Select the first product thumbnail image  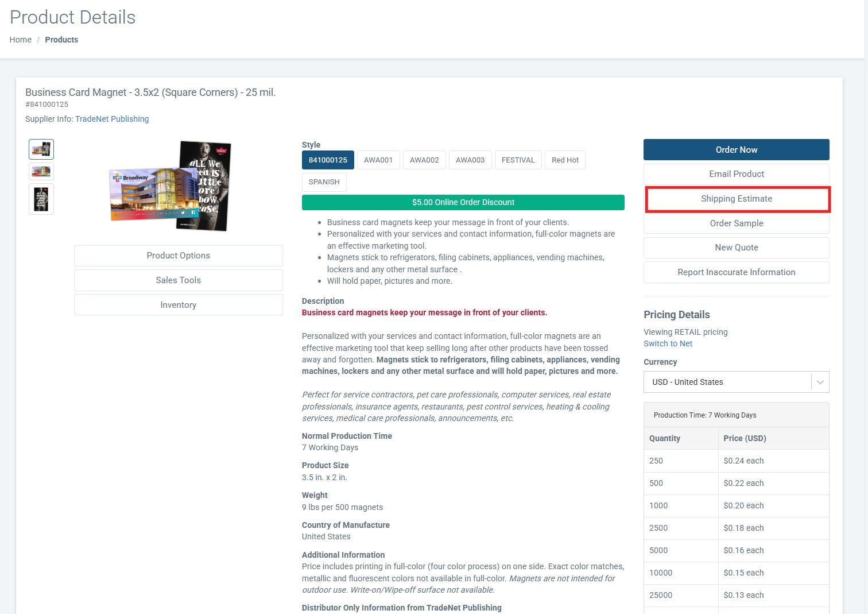pos(41,149)
